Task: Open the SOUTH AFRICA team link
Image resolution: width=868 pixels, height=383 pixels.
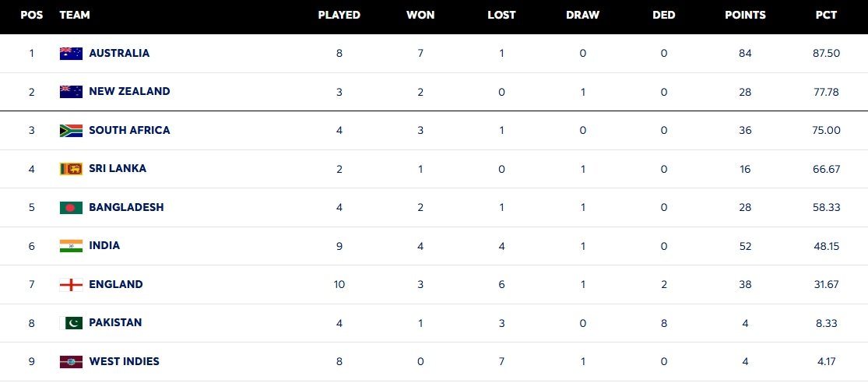Action: tap(129, 130)
